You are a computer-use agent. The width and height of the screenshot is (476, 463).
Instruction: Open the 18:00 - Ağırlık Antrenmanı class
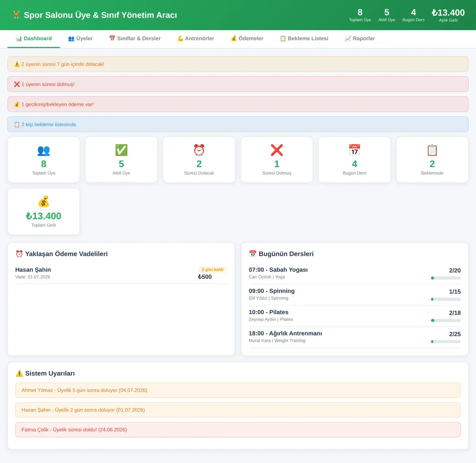pos(355,337)
